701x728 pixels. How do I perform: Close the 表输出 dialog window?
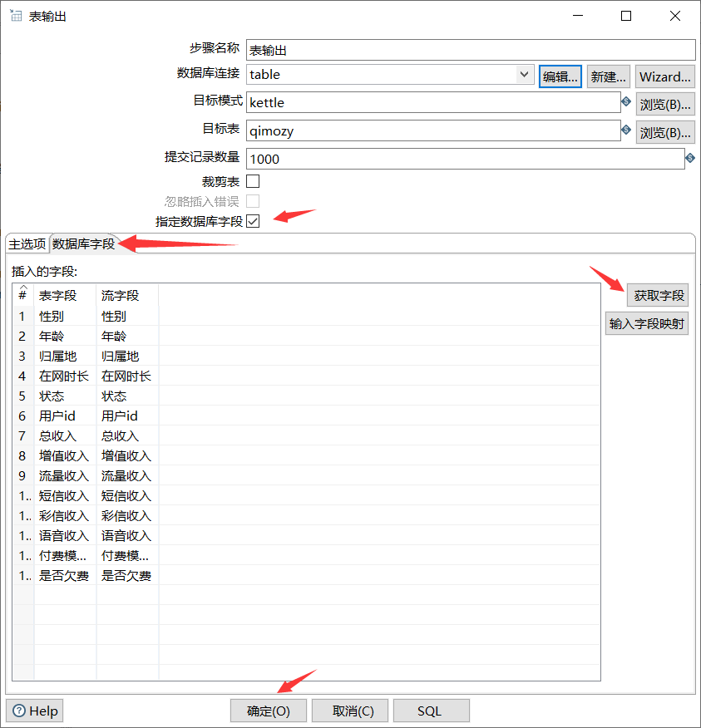point(675,16)
